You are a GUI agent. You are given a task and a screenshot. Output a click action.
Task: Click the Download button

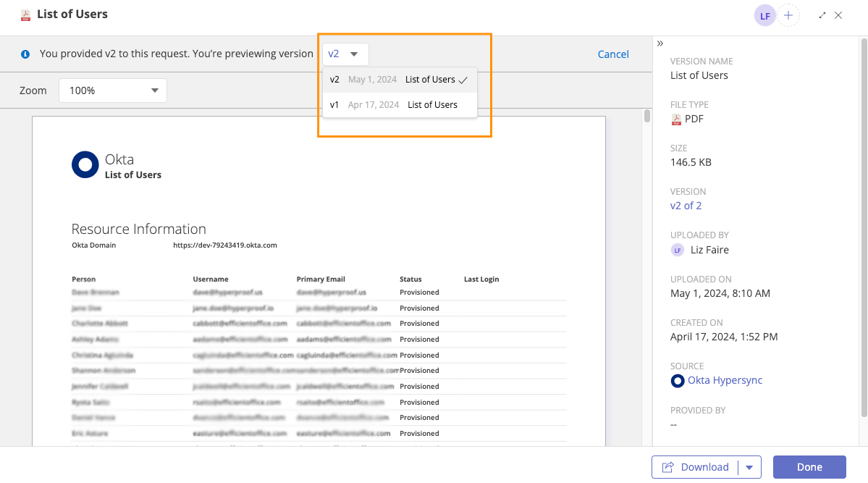pos(695,468)
